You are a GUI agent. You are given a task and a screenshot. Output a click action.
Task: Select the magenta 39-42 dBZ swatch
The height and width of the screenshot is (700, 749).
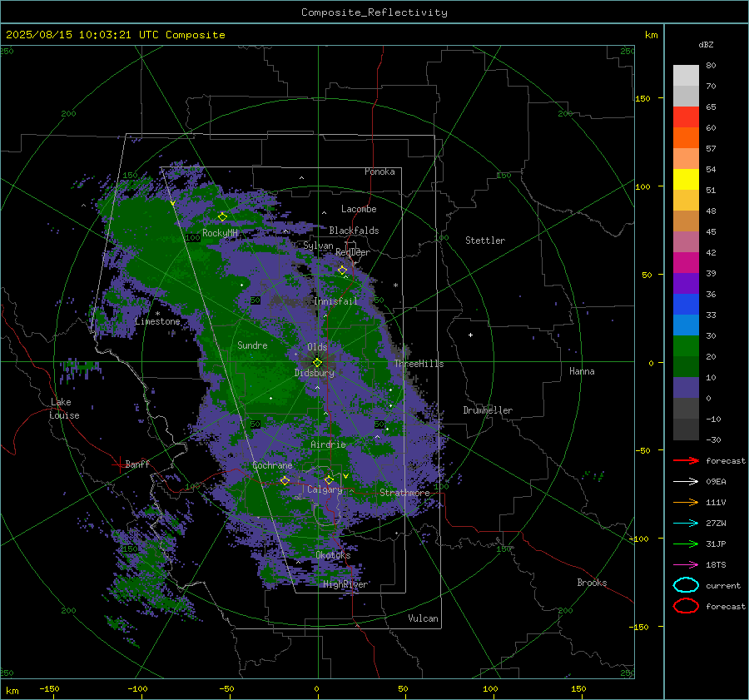coord(686,262)
